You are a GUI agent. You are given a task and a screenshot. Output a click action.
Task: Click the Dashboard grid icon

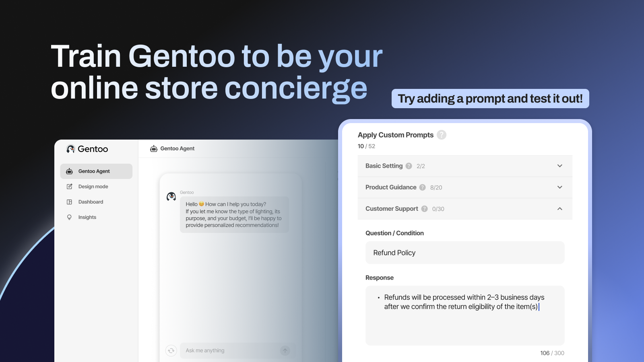[x=69, y=202]
